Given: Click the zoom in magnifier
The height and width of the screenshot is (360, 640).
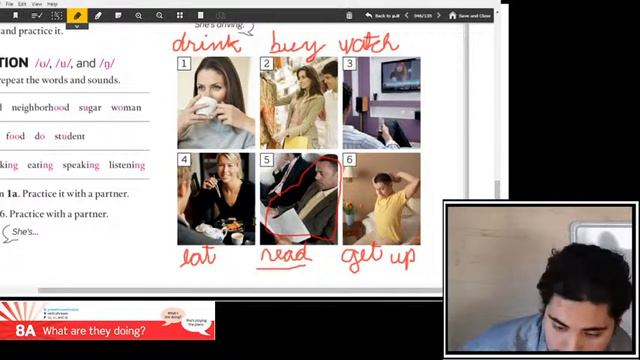Looking at the screenshot, I should 139,16.
